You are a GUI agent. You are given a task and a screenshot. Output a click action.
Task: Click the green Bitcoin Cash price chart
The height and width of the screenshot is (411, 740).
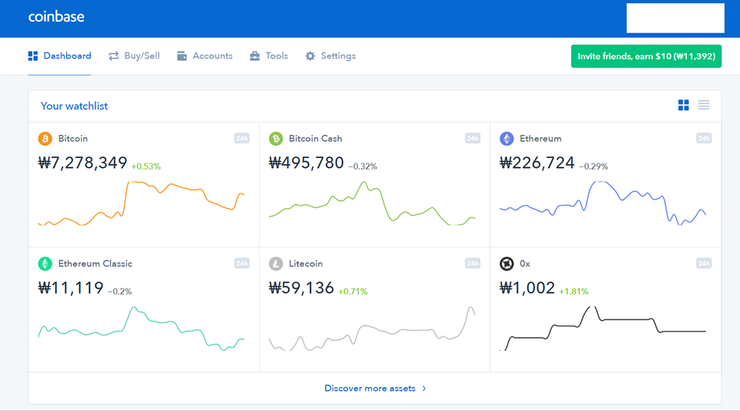coord(372,203)
